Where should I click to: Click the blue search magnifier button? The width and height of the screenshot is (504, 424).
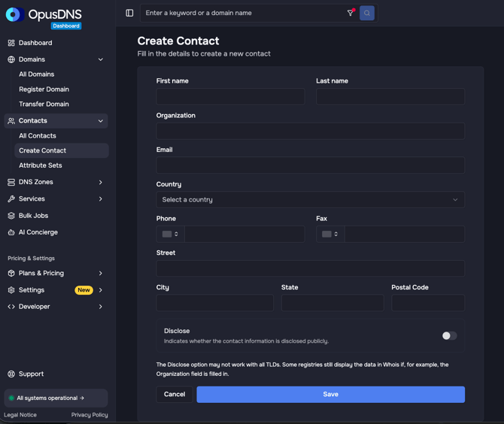[367, 13]
